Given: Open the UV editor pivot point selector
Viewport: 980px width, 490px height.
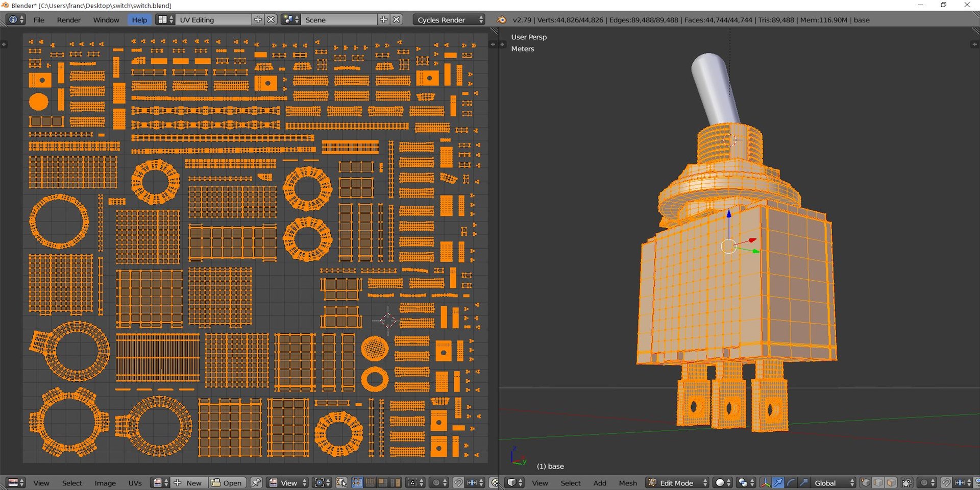Looking at the screenshot, I should 322,483.
